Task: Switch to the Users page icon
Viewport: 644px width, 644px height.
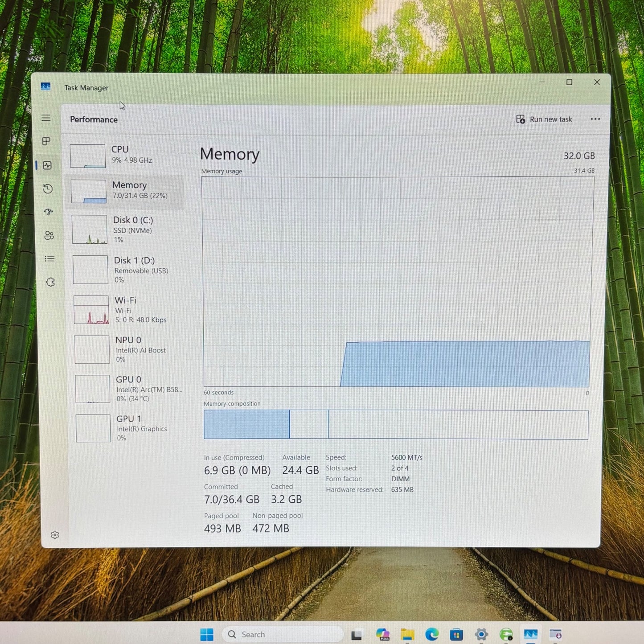Action: tap(49, 235)
